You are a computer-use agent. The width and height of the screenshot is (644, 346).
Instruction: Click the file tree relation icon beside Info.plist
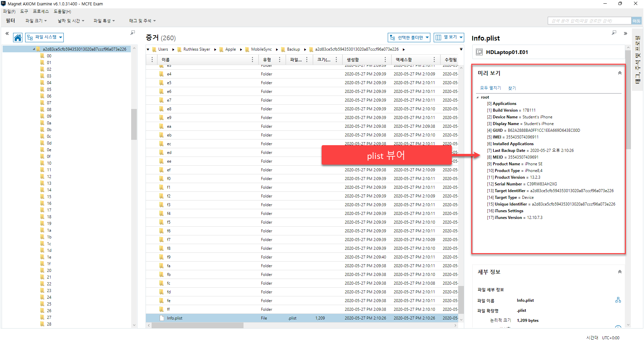point(618,300)
